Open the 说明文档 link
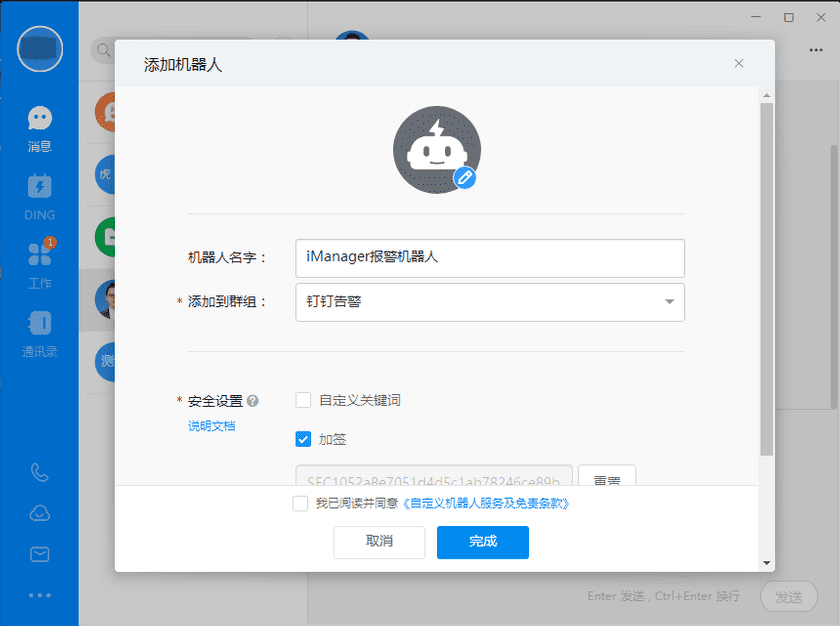 coord(211,426)
